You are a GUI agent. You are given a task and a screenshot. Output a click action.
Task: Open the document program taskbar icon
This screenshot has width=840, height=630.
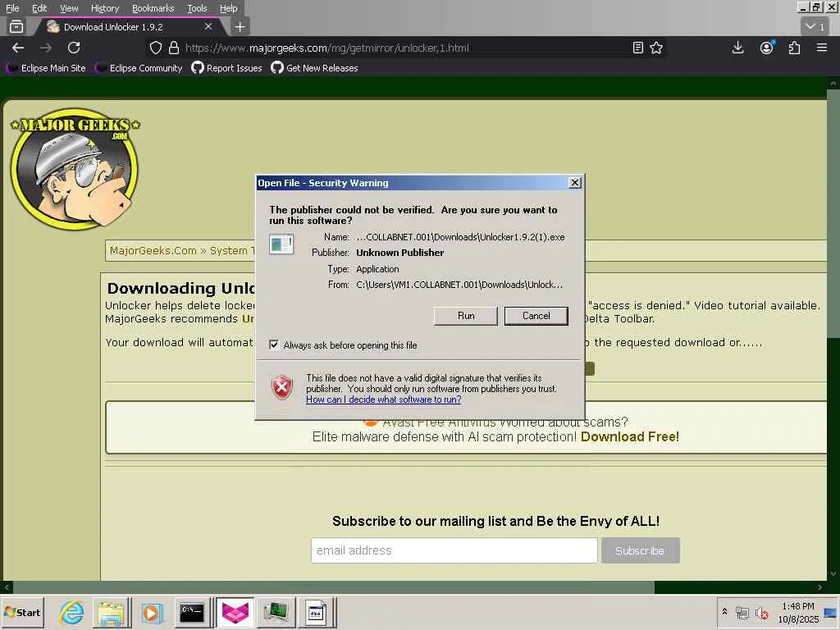pyautogui.click(x=316, y=612)
